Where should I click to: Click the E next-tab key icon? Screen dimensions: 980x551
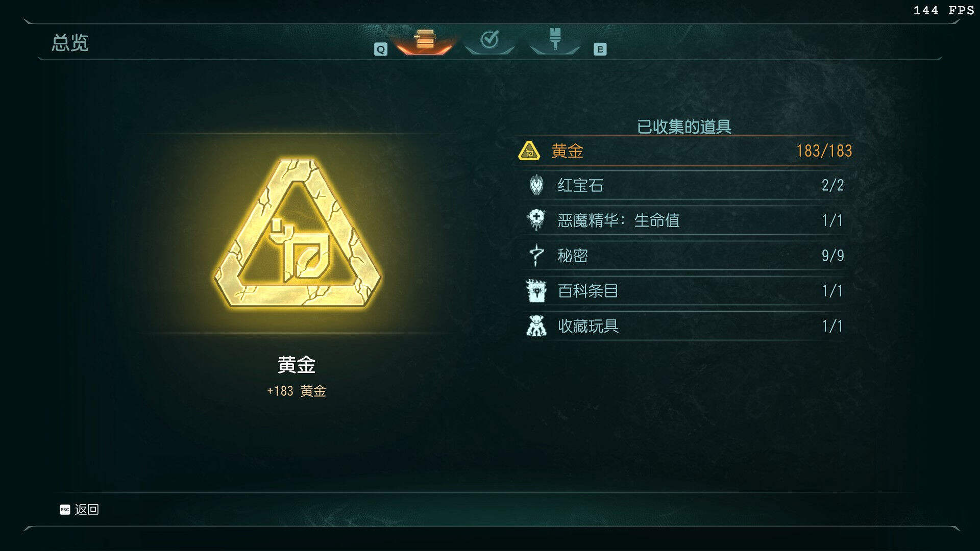(600, 49)
